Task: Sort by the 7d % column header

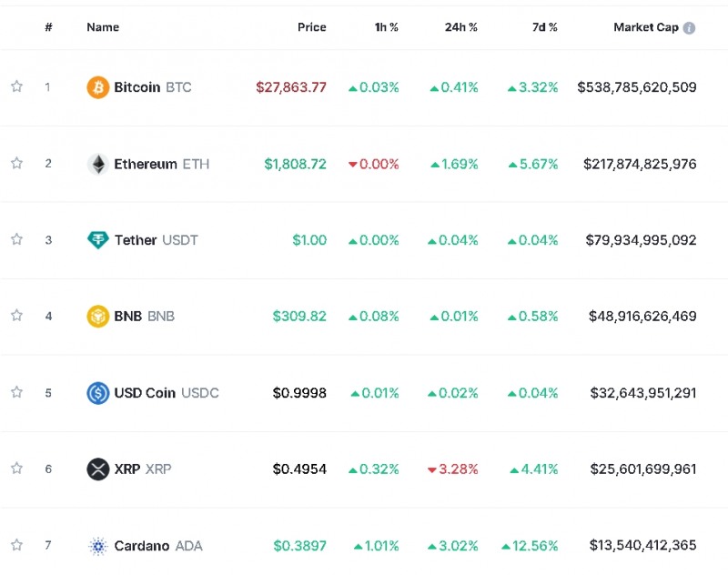Action: tap(544, 27)
